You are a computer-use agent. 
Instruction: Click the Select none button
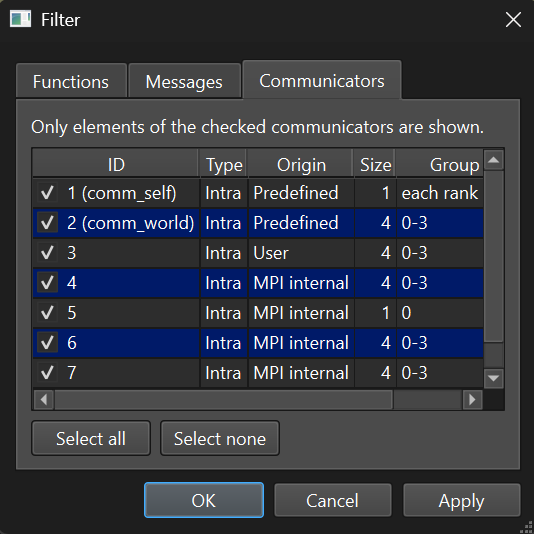[x=220, y=438]
